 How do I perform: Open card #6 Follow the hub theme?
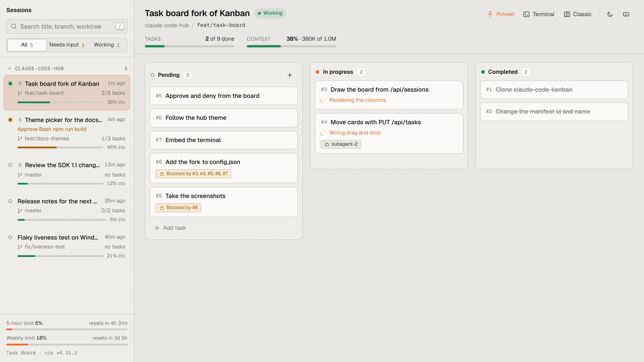(224, 118)
